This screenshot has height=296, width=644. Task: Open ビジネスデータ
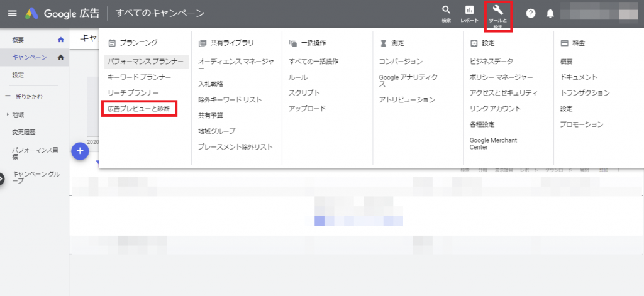pyautogui.click(x=491, y=62)
